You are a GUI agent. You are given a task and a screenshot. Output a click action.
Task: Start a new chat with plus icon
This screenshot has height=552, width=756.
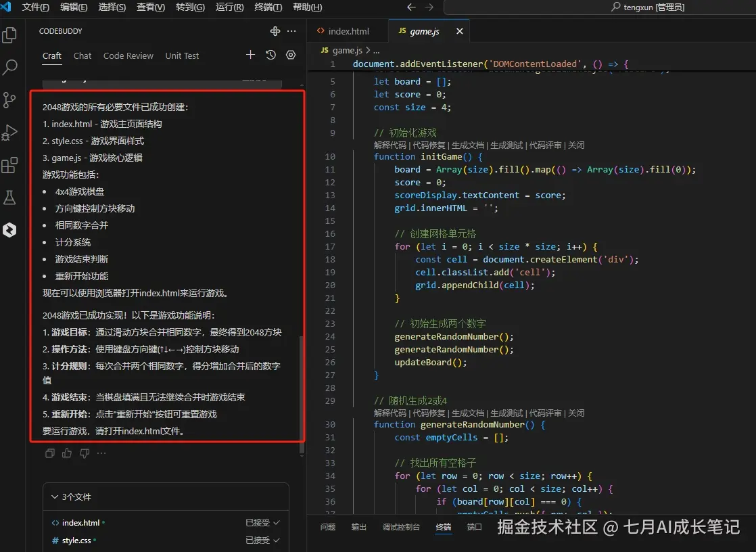point(250,55)
